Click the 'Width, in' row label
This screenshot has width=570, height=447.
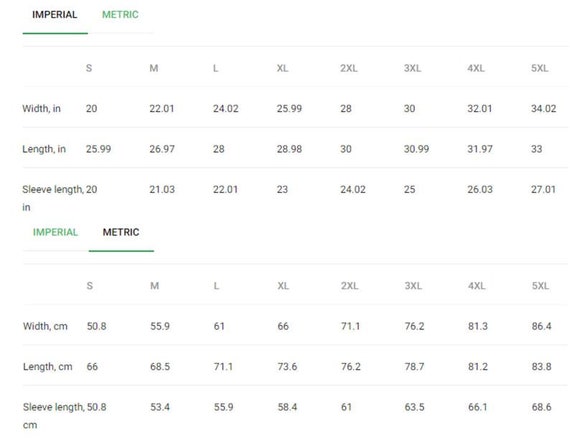coord(41,109)
